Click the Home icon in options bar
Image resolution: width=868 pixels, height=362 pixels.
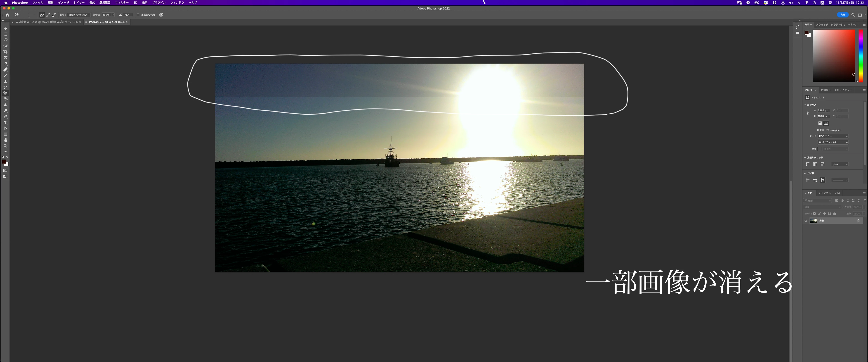pyautogui.click(x=7, y=15)
